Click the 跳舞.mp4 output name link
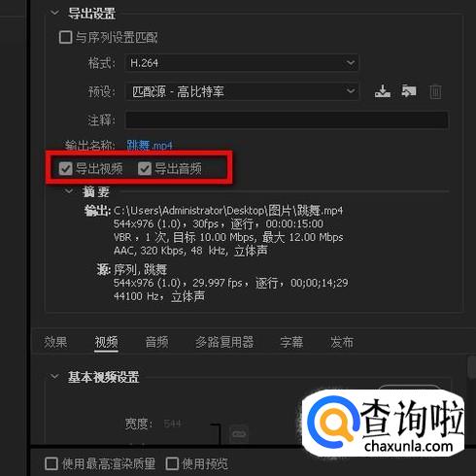The height and width of the screenshot is (476, 476). click(150, 146)
